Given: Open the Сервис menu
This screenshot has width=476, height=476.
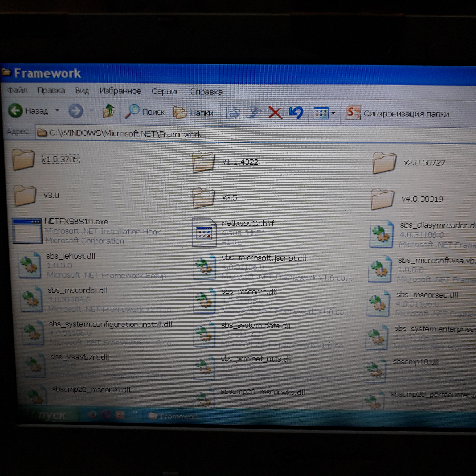Looking at the screenshot, I should (166, 91).
